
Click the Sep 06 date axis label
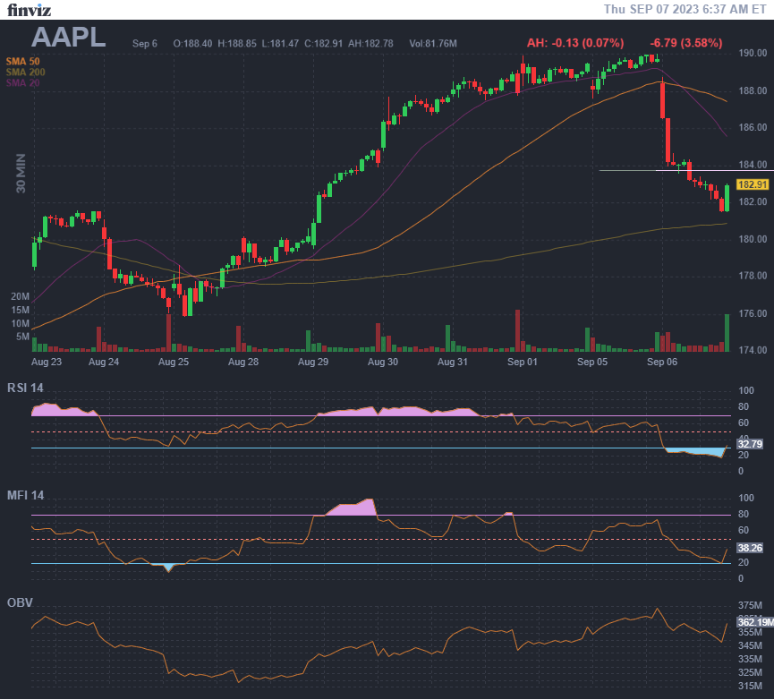(x=663, y=363)
